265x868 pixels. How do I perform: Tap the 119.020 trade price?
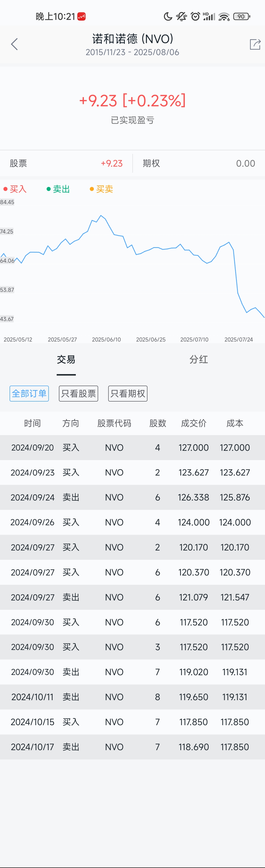click(x=194, y=672)
